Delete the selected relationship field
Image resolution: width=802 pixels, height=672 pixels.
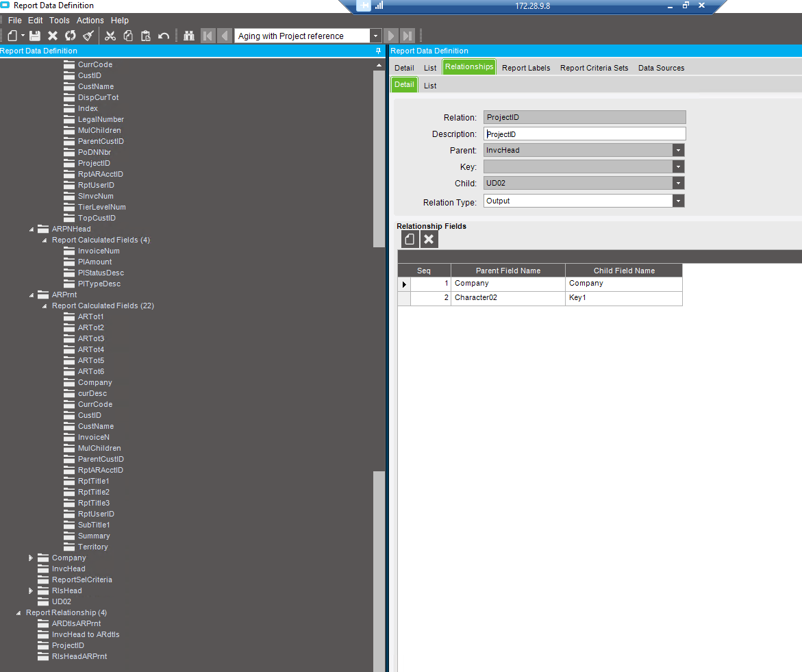point(429,239)
